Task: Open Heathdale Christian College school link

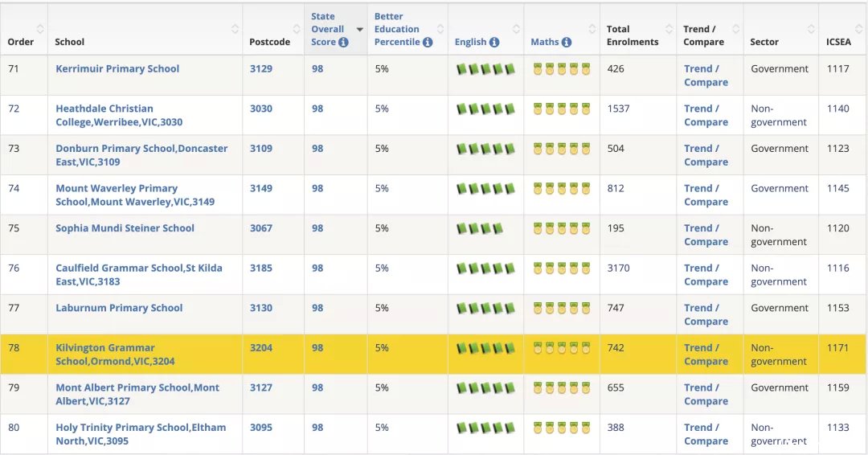Action: 119,115
